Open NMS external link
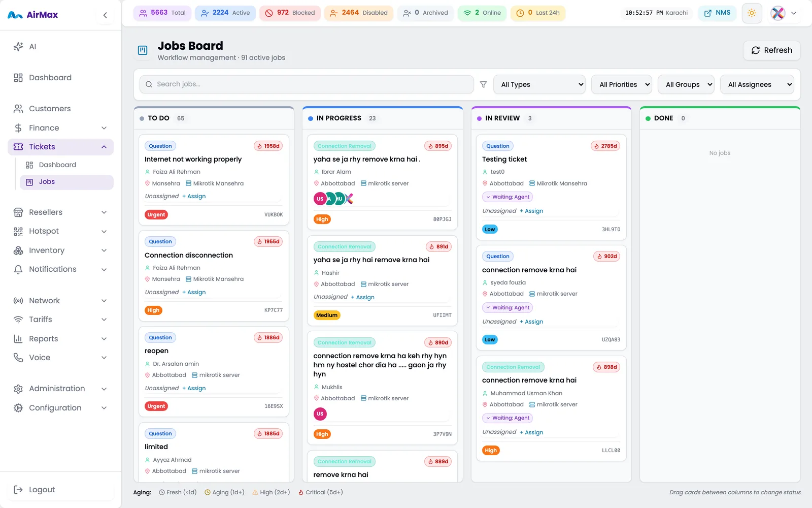Screen dimensions: 812x508 [718, 13]
